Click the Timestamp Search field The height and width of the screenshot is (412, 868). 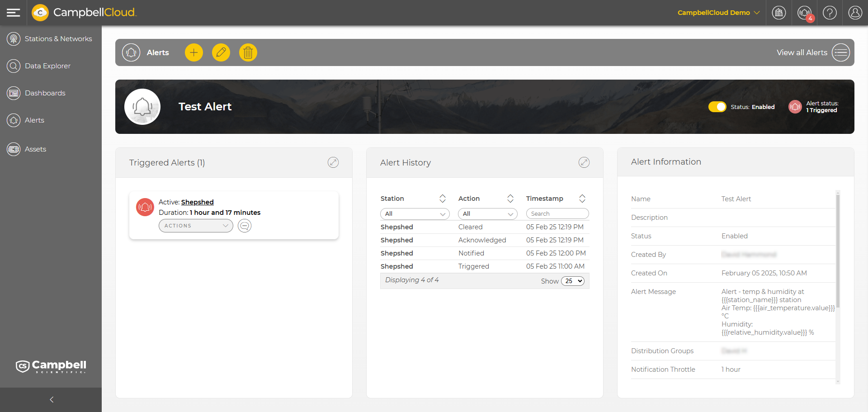557,213
